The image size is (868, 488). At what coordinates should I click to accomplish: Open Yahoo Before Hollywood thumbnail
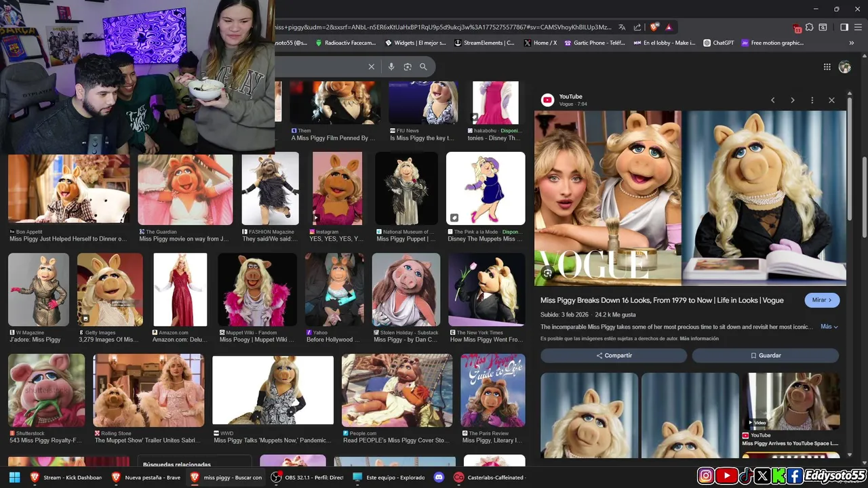click(334, 289)
